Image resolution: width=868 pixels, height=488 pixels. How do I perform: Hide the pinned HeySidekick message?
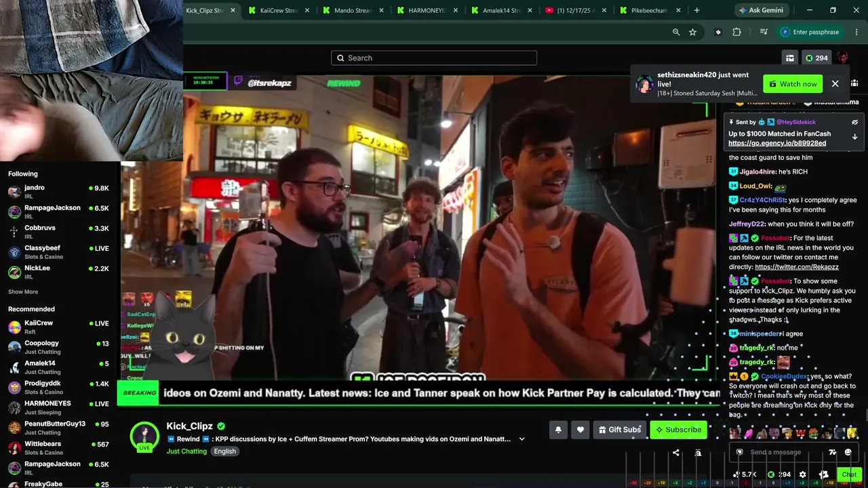[854, 122]
